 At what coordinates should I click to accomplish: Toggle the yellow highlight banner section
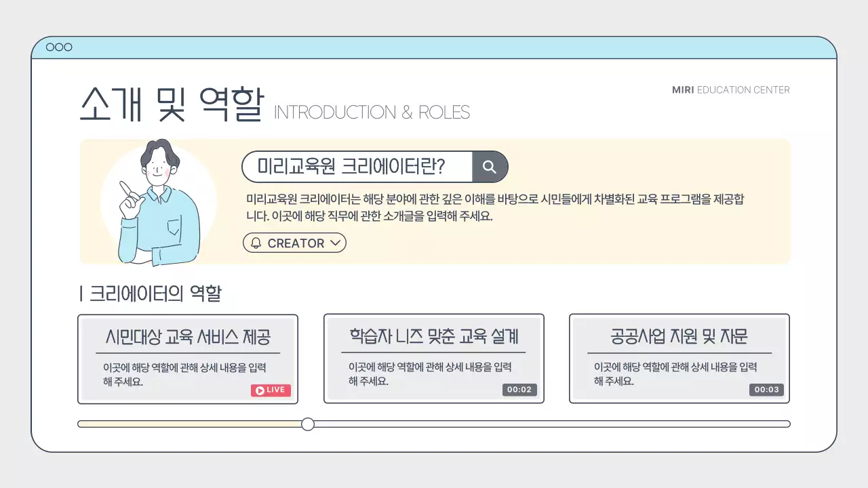[x=434, y=201]
